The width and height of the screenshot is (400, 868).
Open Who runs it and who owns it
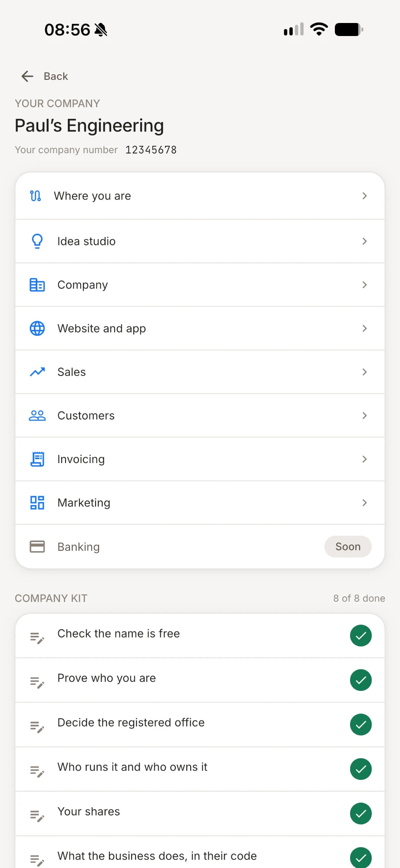click(x=200, y=769)
